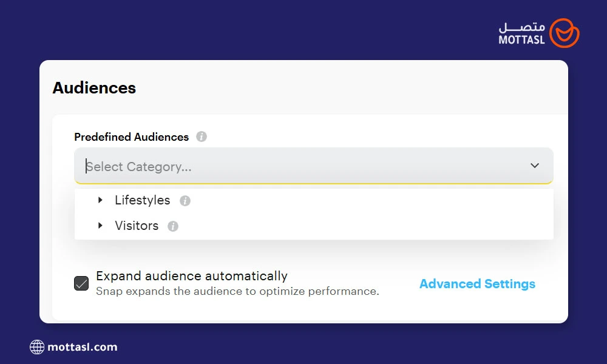The image size is (607, 364).
Task: Select the Lifestyles category option
Action: [x=143, y=200]
